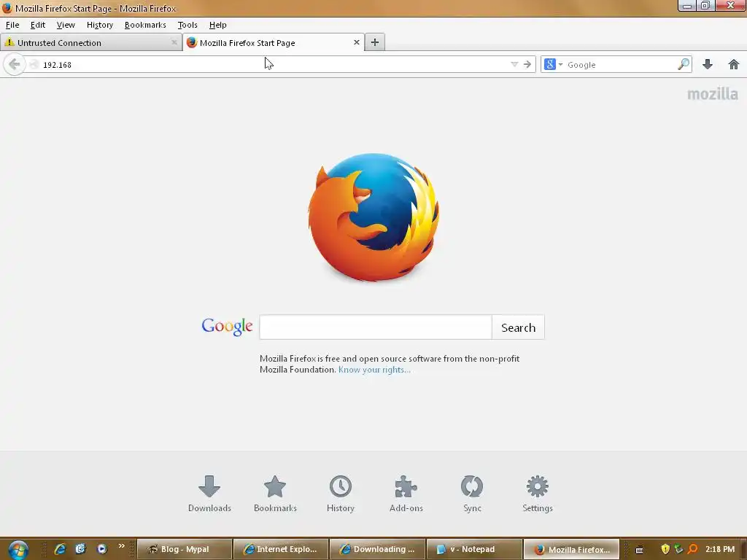Click the Firefox icon in title bar
747x560 pixels.
pos(7,8)
